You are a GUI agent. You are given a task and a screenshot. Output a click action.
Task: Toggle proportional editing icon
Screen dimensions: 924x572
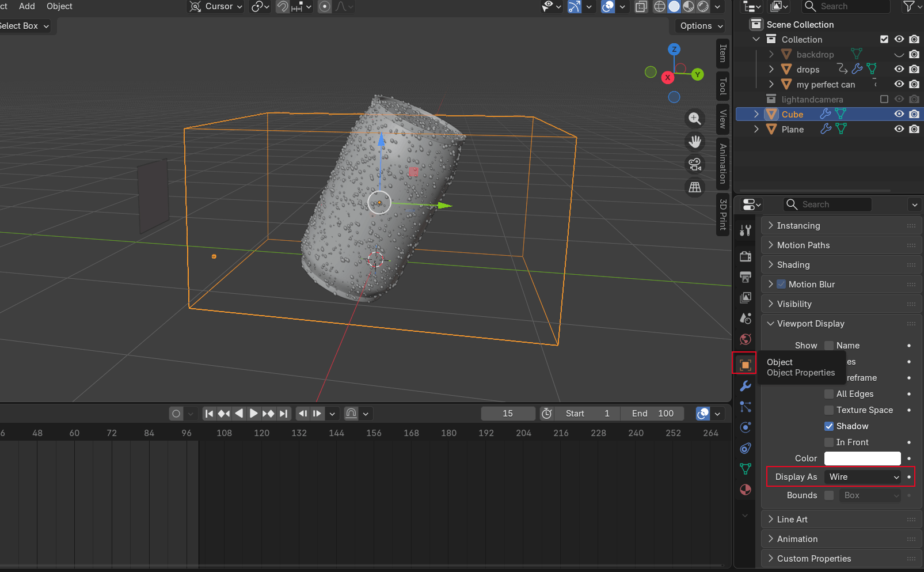click(x=325, y=6)
